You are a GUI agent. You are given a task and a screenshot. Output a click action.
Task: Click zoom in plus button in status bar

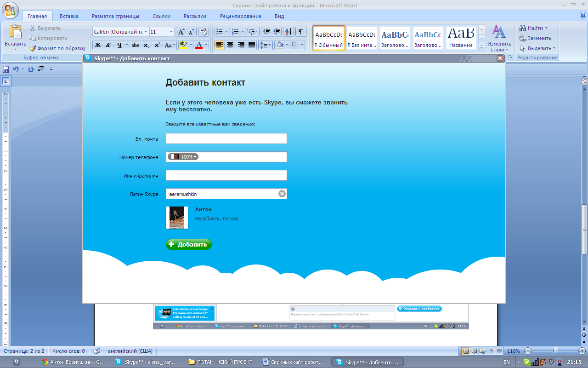tap(582, 351)
